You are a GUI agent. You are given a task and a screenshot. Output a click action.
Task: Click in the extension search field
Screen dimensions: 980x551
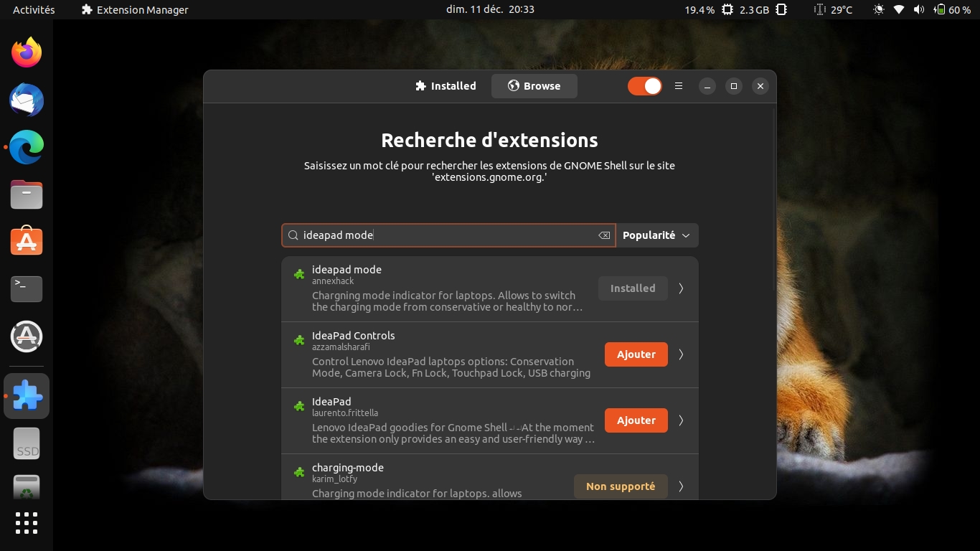(x=445, y=235)
